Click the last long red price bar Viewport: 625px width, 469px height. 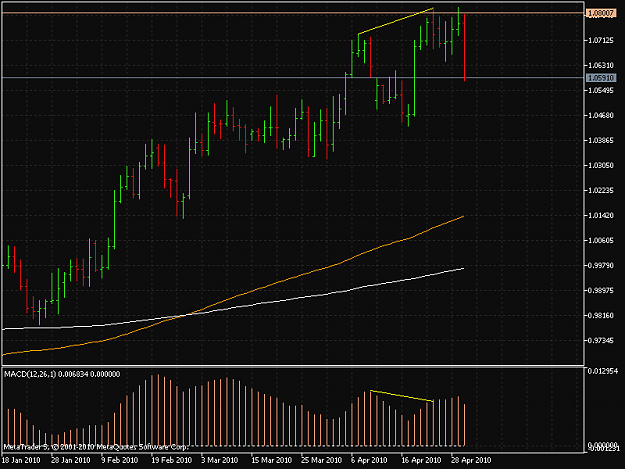pyautogui.click(x=465, y=48)
